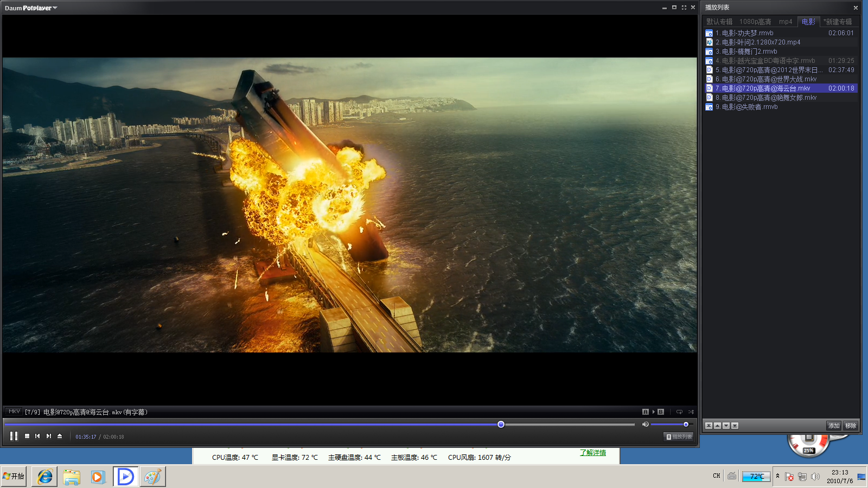Open the 了解详情 link

[x=593, y=453]
